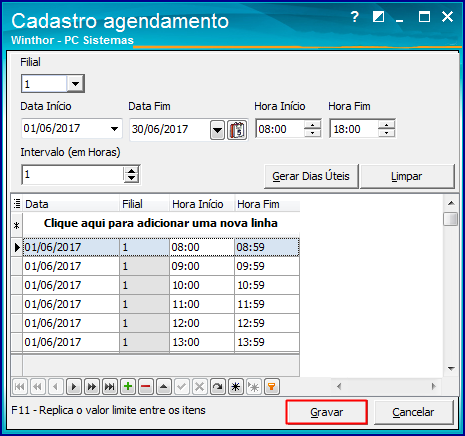Screen dimensions: 465x436
Task: Click the help question mark icon
Action: [355, 17]
